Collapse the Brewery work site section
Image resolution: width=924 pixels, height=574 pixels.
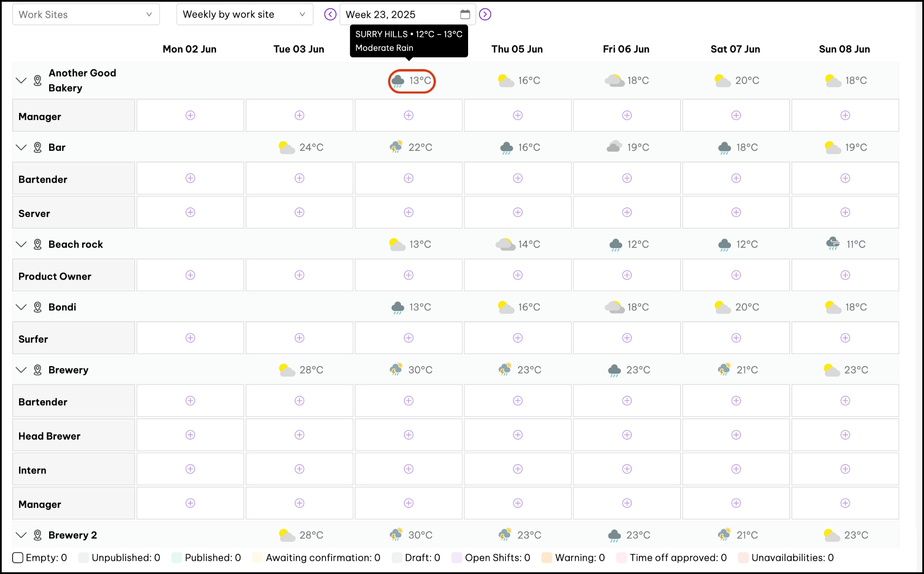click(21, 370)
